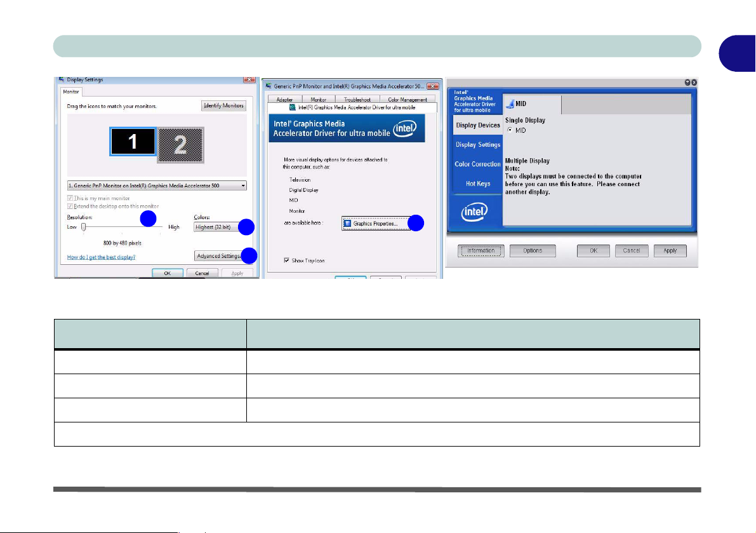Open the Generic PnP Monitor selection dropdown

click(157, 186)
